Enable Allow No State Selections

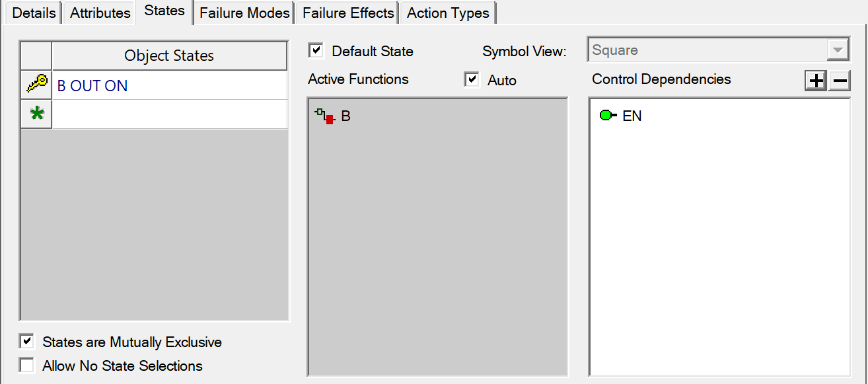tap(26, 365)
